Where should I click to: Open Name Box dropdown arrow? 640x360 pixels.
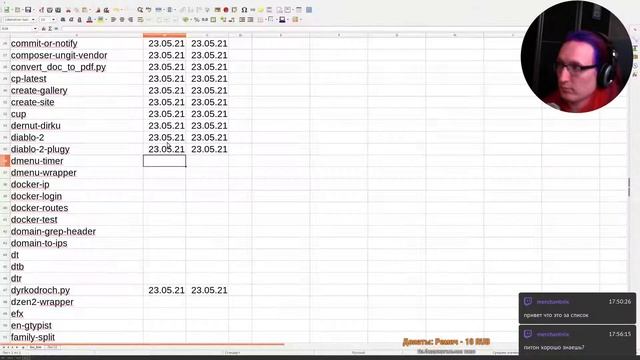(35, 29)
